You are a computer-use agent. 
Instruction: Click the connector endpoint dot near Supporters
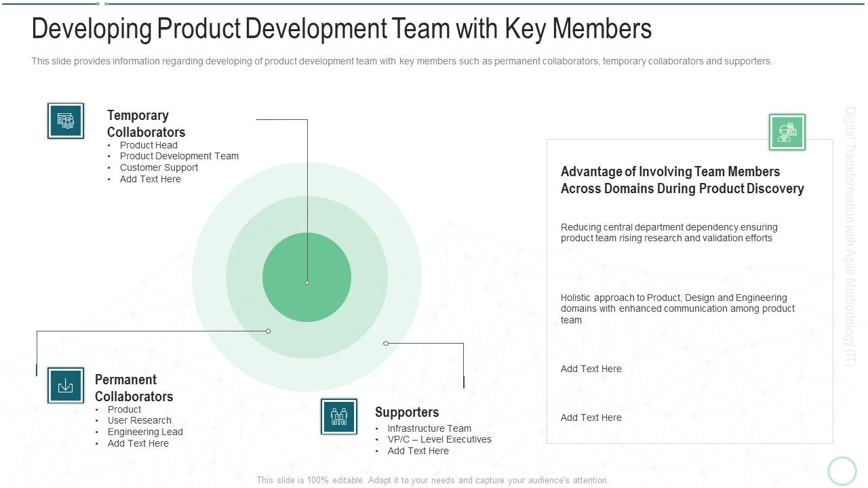point(387,343)
